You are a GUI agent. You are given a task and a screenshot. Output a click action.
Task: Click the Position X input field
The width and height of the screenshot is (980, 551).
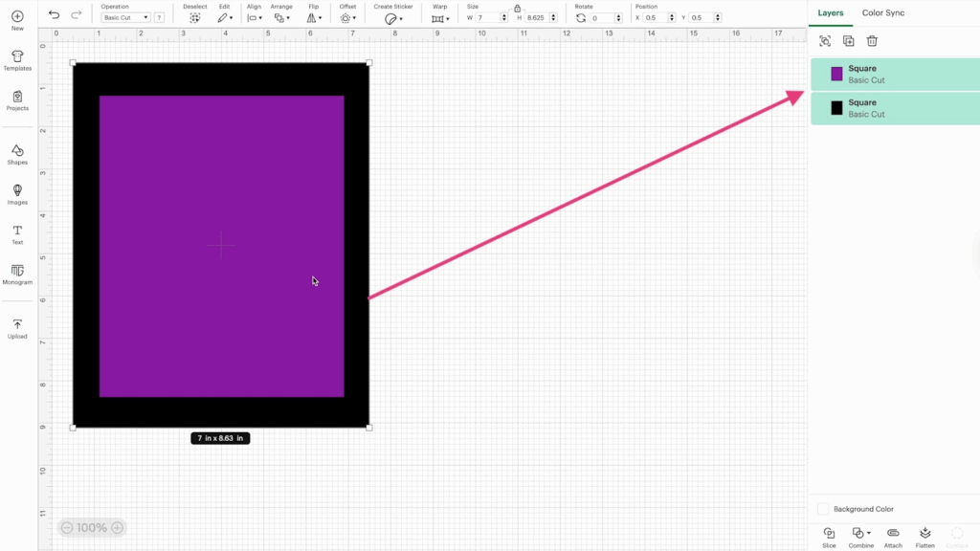click(655, 17)
